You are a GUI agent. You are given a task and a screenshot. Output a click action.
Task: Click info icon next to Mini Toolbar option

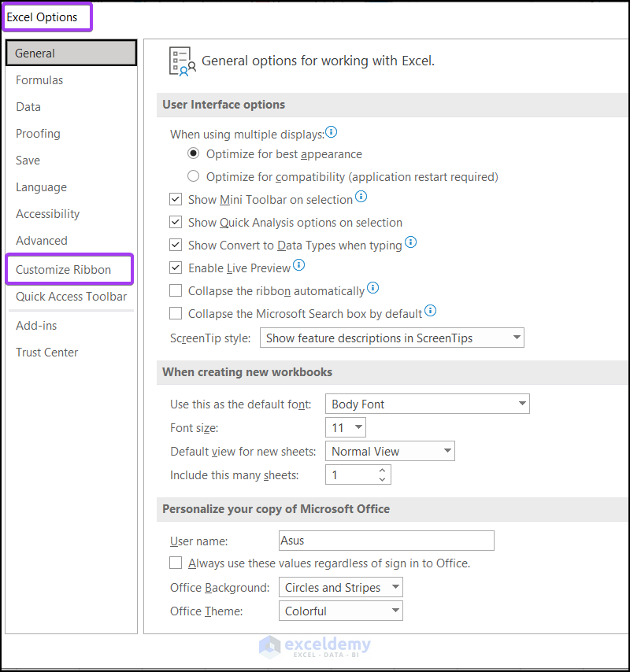361,197
